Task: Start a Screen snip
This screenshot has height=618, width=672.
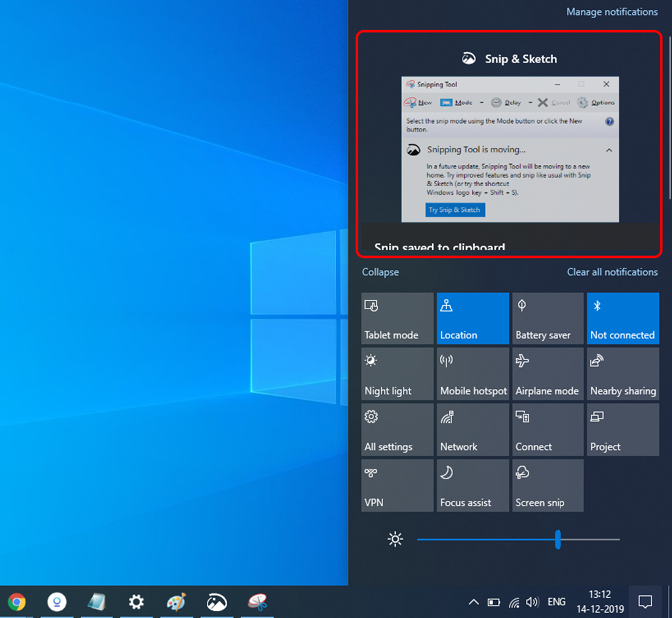Action: click(548, 486)
